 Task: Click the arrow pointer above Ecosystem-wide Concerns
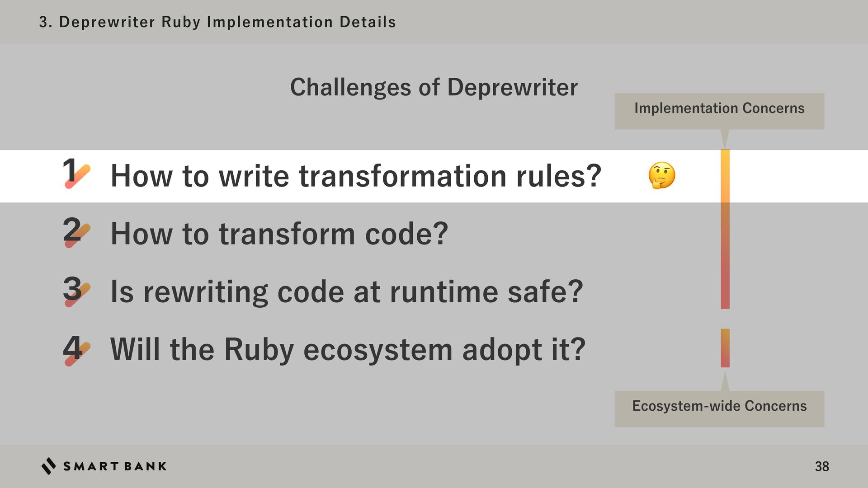click(725, 381)
